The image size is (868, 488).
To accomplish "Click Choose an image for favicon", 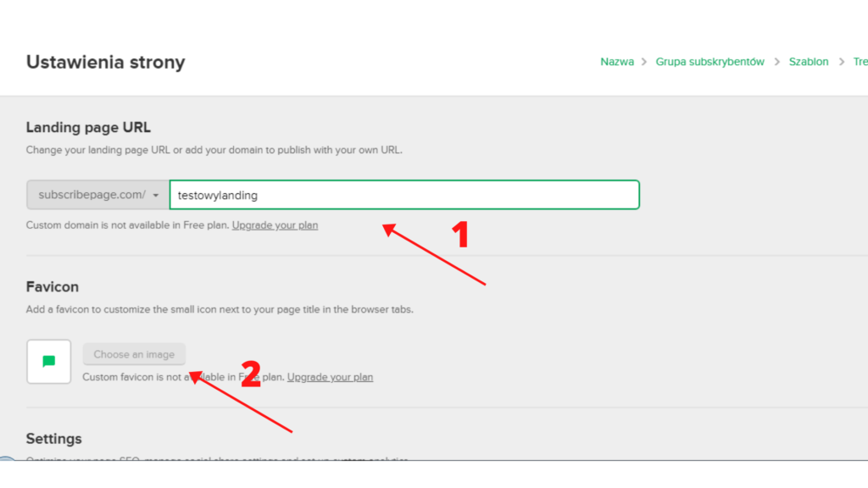I will pos(134,354).
